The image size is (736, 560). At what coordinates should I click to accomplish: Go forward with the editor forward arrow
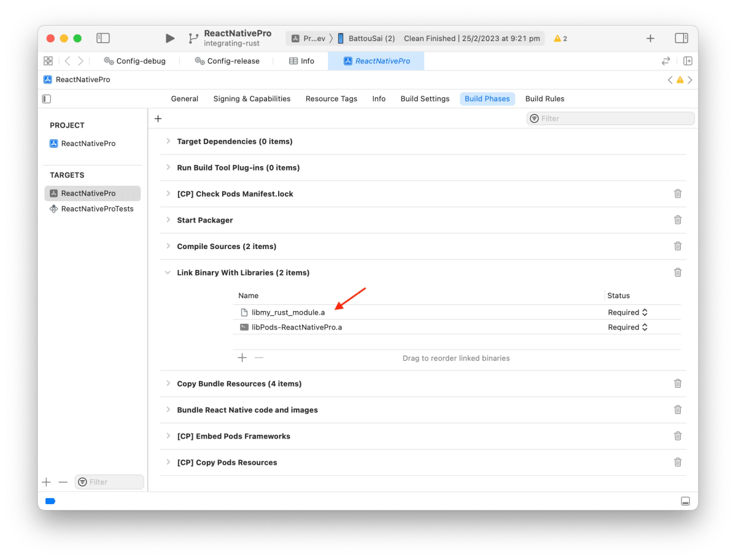tap(81, 61)
